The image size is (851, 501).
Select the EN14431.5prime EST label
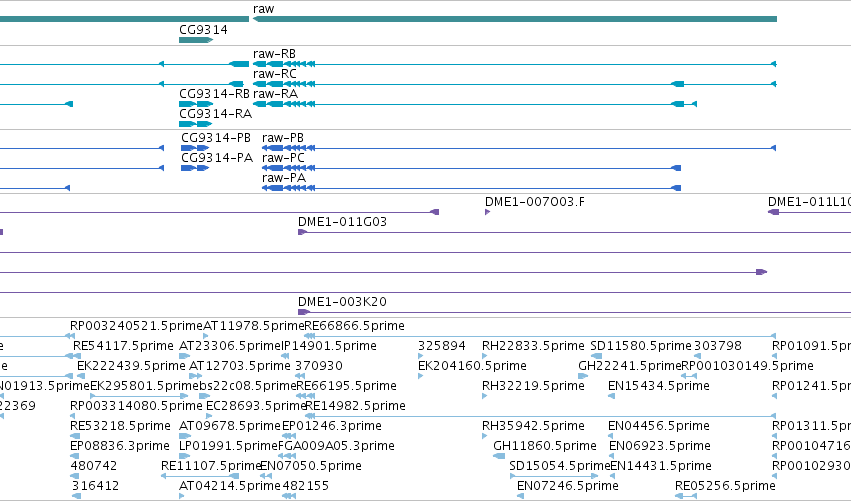661,466
